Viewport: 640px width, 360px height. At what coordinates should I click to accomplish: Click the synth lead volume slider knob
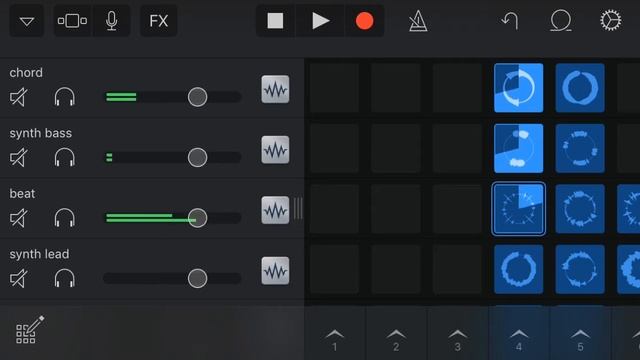pos(197,278)
